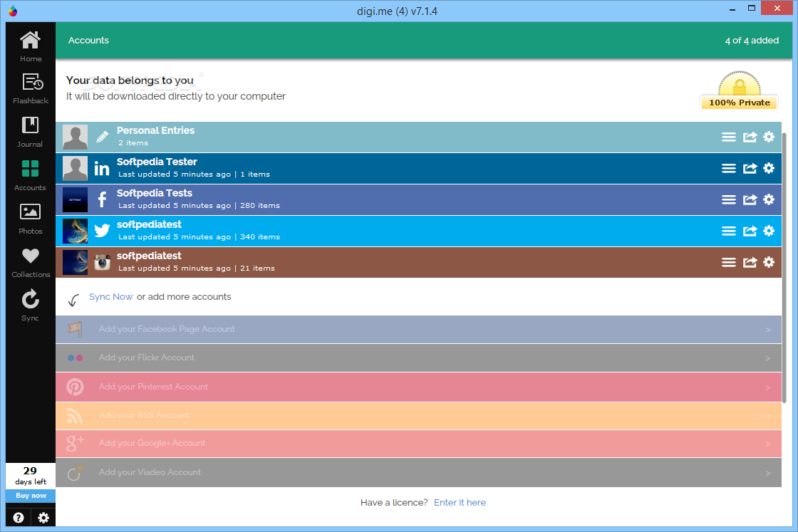Click the Buy now button
Screen dimensions: 798x532
coord(31,496)
